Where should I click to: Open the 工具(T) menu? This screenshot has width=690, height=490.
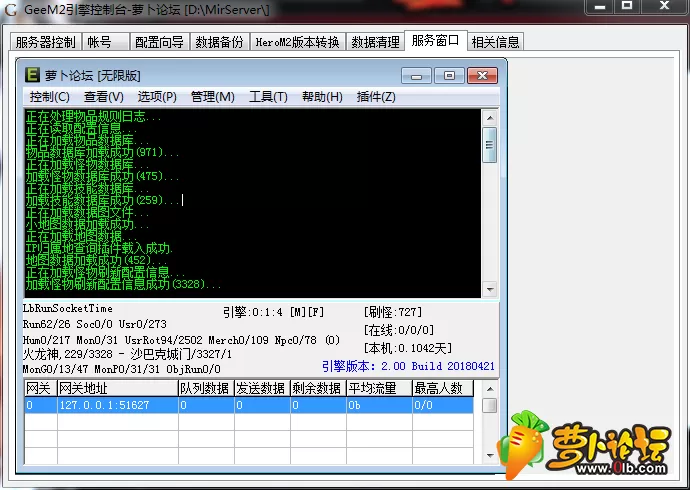(268, 97)
